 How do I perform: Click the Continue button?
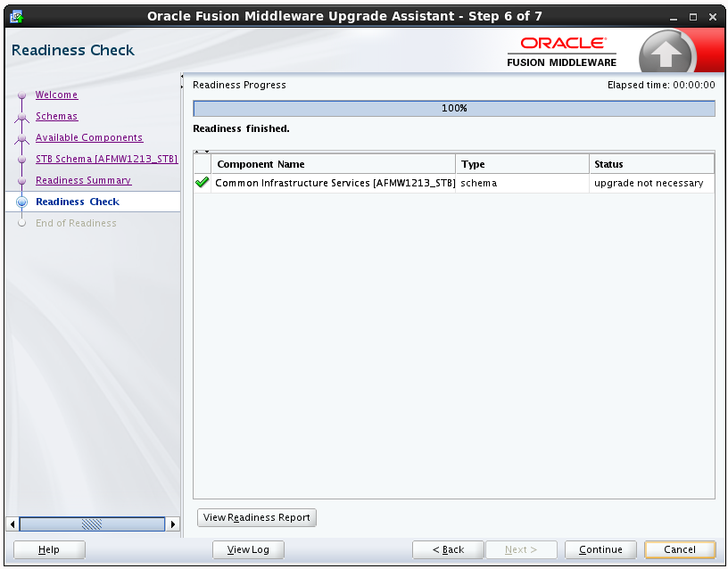click(600, 549)
